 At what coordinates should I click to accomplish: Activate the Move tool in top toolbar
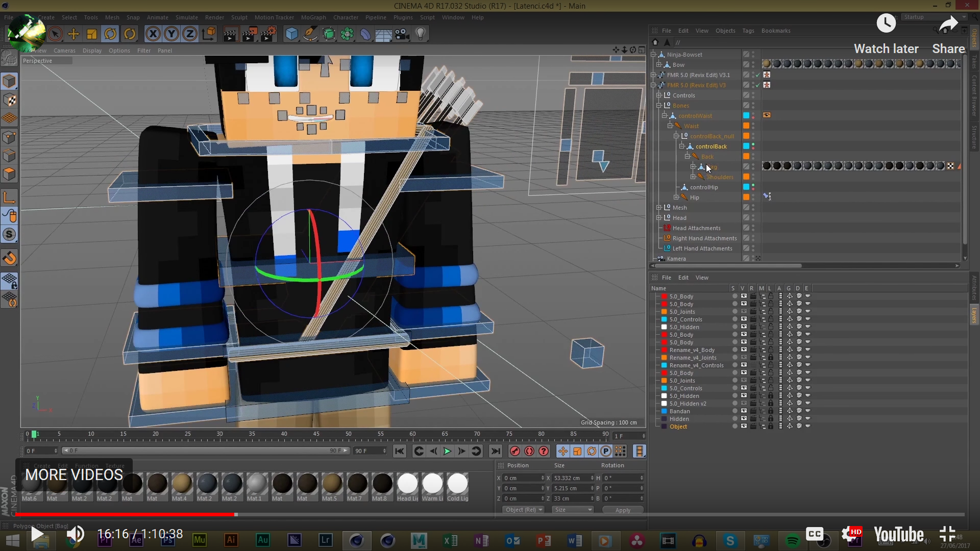pos(73,34)
